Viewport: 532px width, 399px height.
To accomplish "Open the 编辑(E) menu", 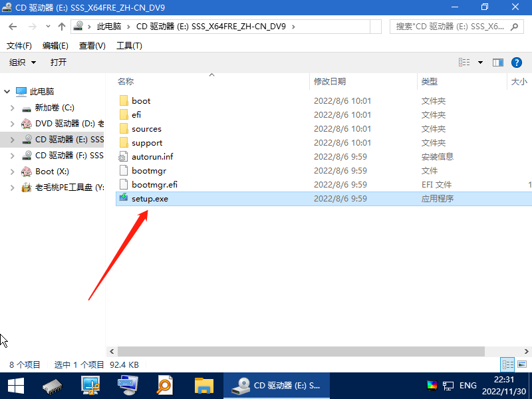I will (x=55, y=46).
